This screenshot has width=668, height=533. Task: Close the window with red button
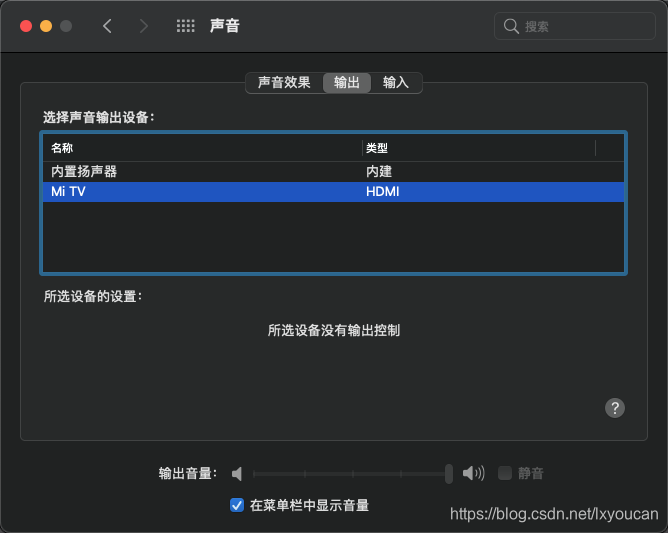tap(26, 26)
